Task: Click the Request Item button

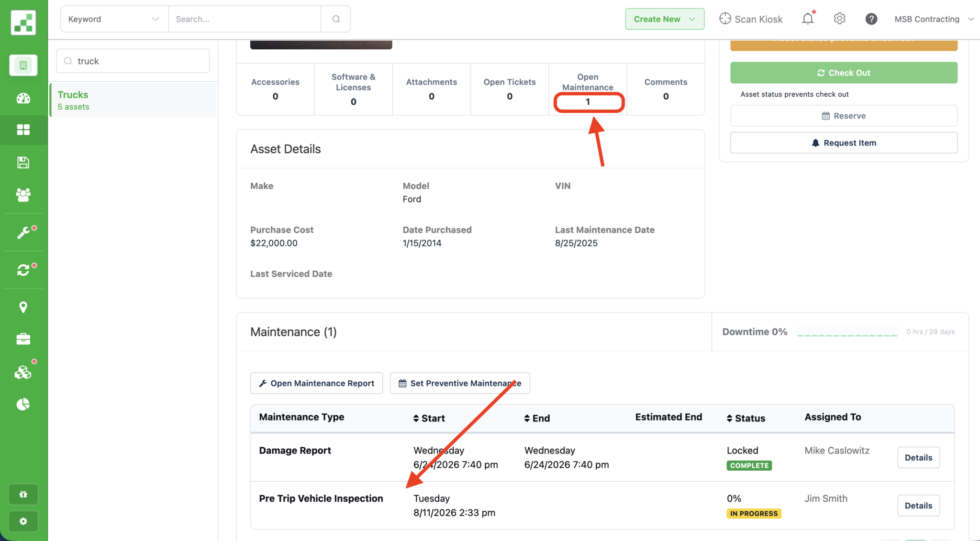Action: click(844, 143)
